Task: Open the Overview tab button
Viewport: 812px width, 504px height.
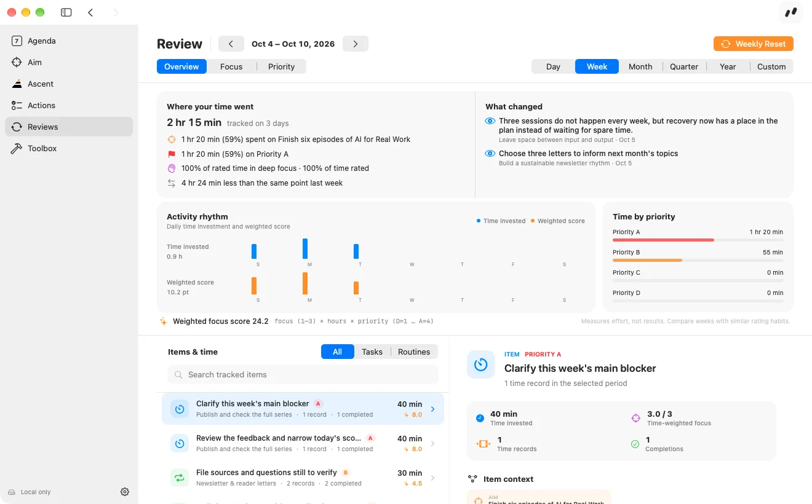Action: click(x=181, y=66)
